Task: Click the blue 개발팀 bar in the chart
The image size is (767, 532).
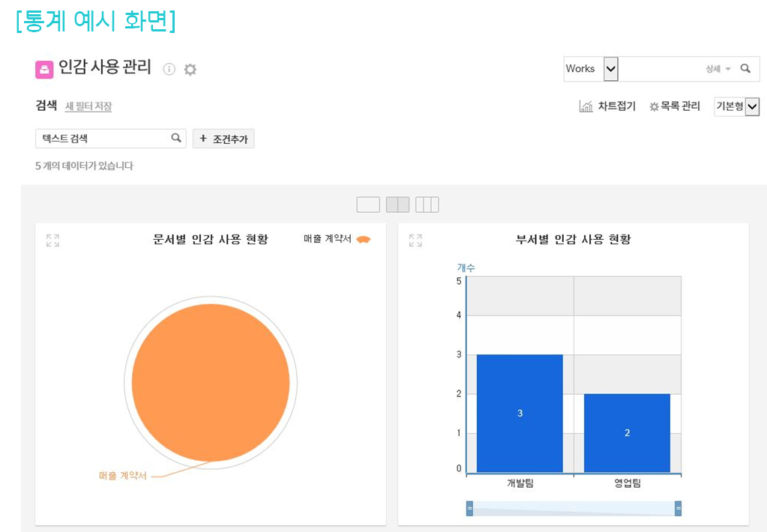Action: (520, 413)
